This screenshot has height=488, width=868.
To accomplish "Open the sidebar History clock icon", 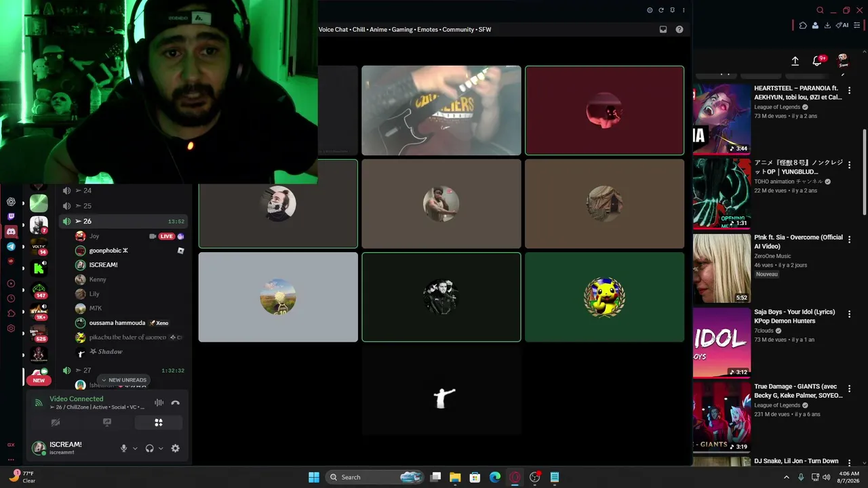I will pos(11,298).
